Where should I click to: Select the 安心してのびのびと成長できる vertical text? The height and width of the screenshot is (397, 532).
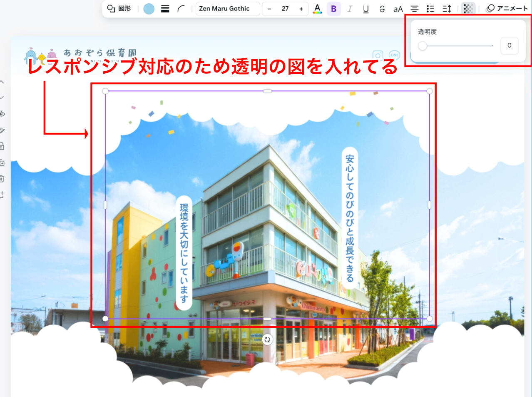click(350, 218)
